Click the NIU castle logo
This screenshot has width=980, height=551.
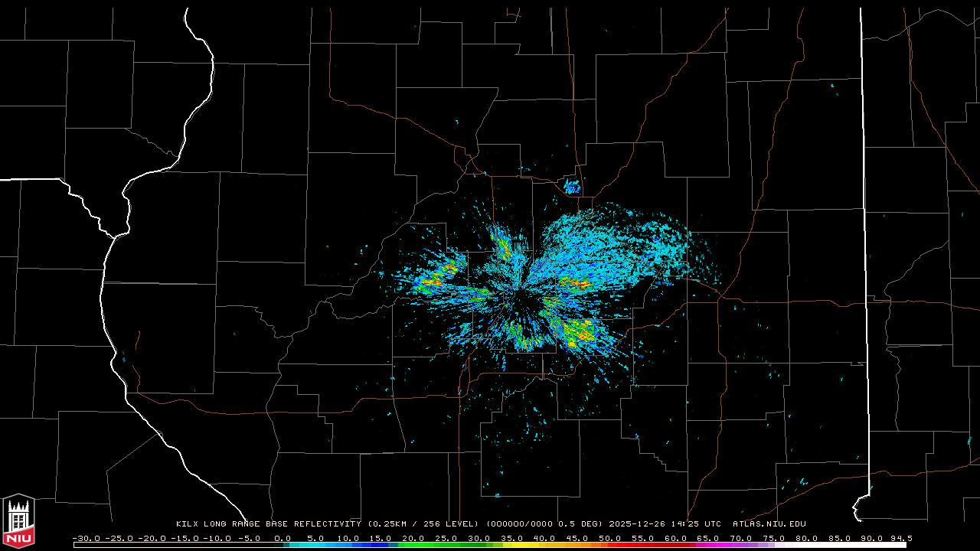pos(18,522)
